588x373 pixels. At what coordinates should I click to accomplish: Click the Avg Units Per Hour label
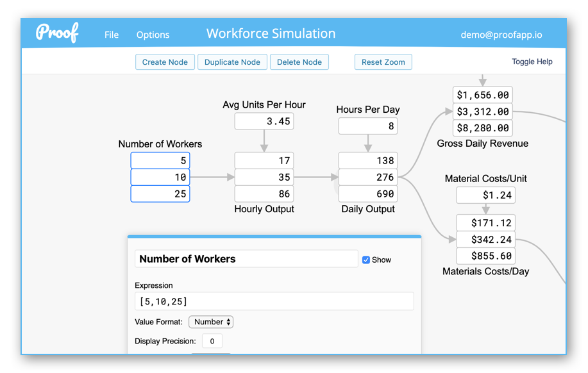coord(264,105)
